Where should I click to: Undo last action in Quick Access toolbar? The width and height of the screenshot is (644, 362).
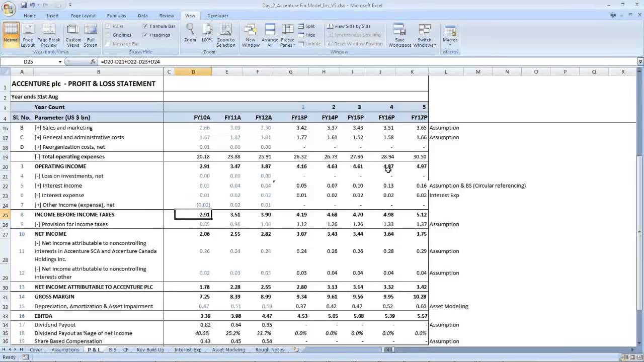pyautogui.click(x=33, y=5)
